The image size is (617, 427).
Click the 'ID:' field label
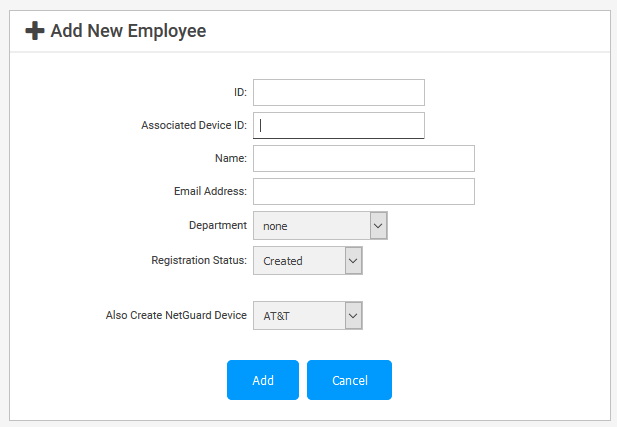[239, 92]
